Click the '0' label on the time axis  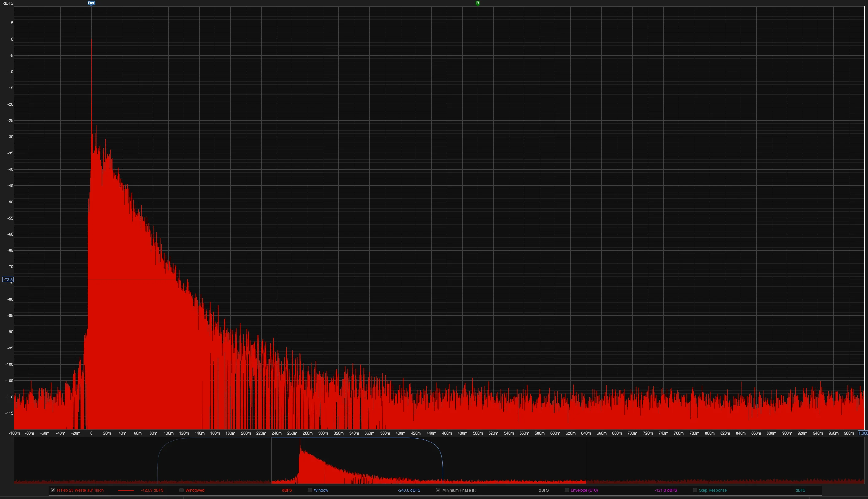pyautogui.click(x=91, y=433)
